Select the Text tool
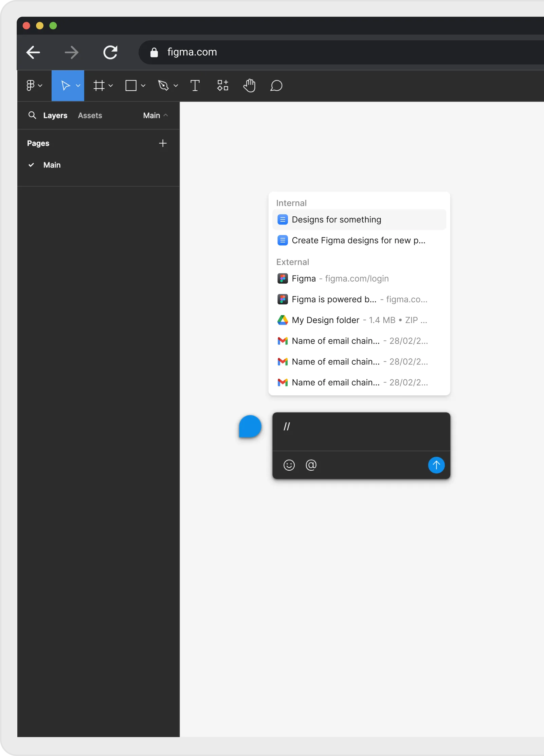544x756 pixels. 195,86
